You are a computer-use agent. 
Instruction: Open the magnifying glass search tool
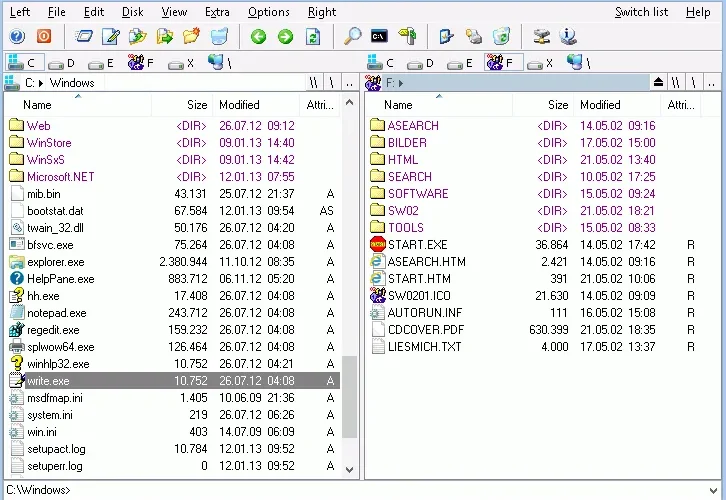coord(352,36)
